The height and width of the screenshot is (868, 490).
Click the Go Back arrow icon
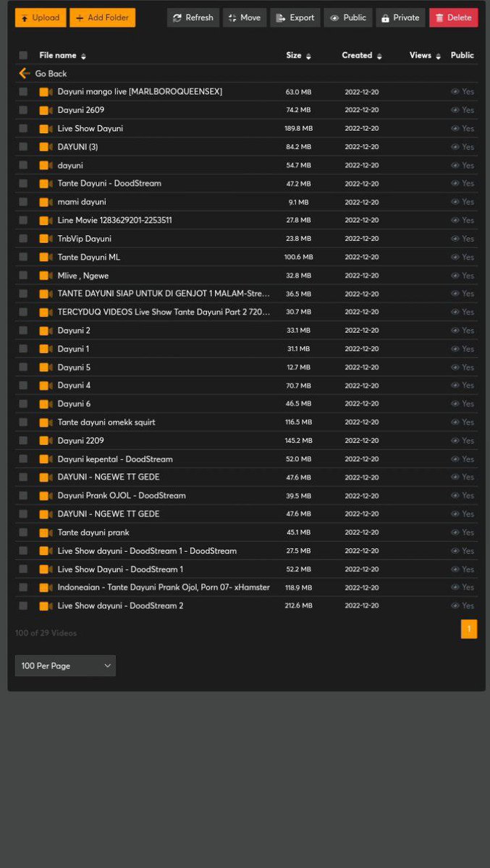click(25, 73)
